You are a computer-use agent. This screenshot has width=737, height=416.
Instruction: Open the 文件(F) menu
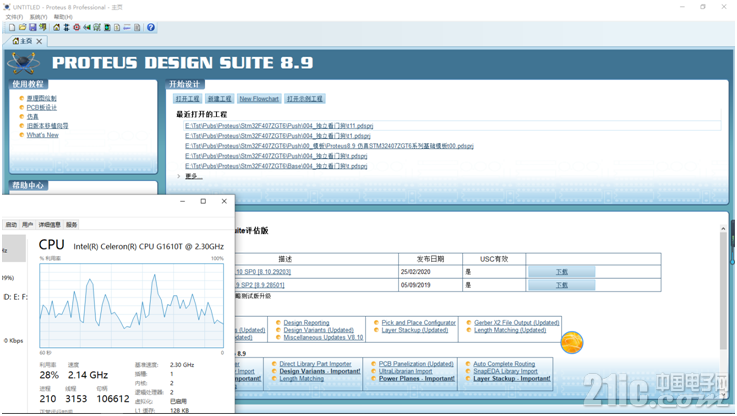[14, 17]
